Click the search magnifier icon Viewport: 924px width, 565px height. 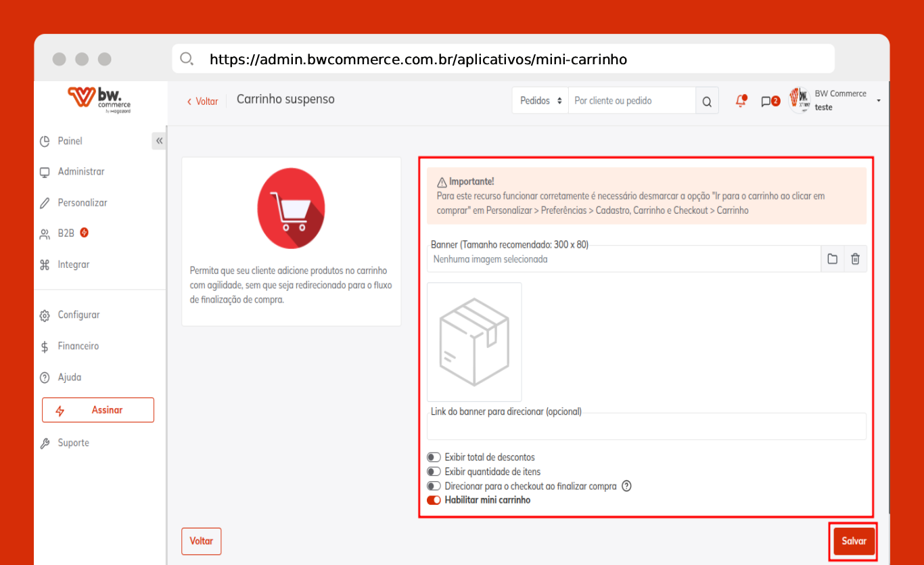(x=707, y=101)
